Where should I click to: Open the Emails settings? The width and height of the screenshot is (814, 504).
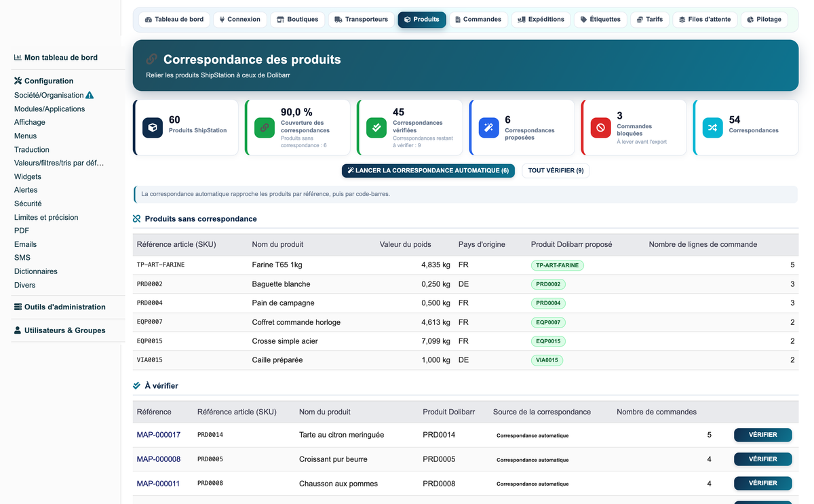[26, 244]
